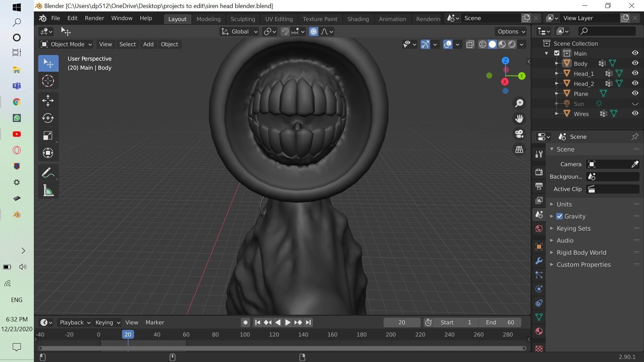Screen dimensions: 644x362
Task: Select the Select Box tool
Action: coord(48,63)
